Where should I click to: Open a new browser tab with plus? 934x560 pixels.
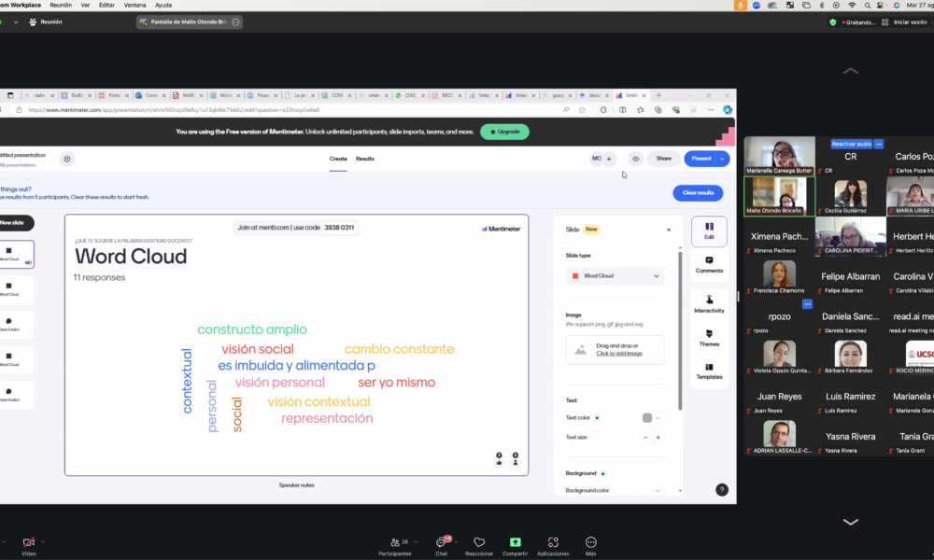click(658, 95)
